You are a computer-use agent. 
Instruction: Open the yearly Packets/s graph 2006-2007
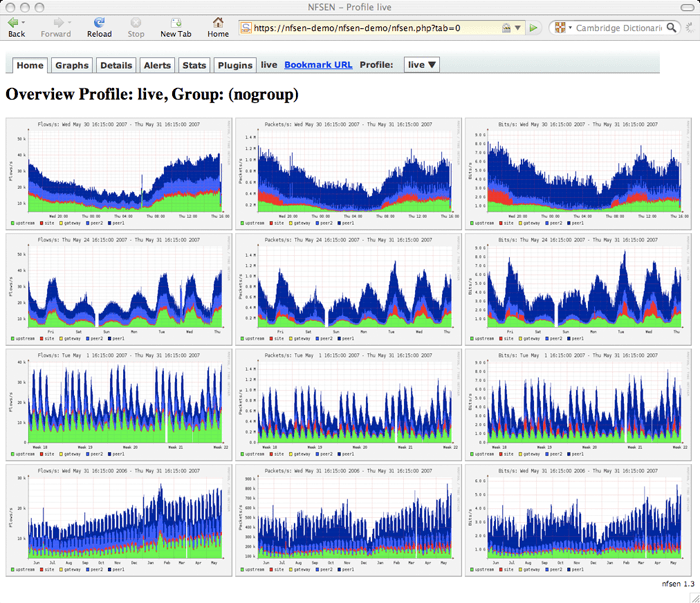click(348, 520)
